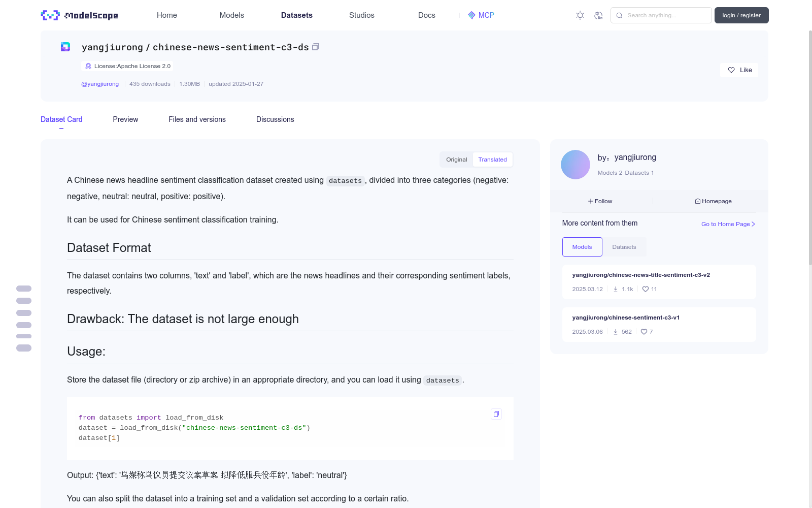Open the Docs nav item
This screenshot has height=508, width=812.
pos(427,15)
